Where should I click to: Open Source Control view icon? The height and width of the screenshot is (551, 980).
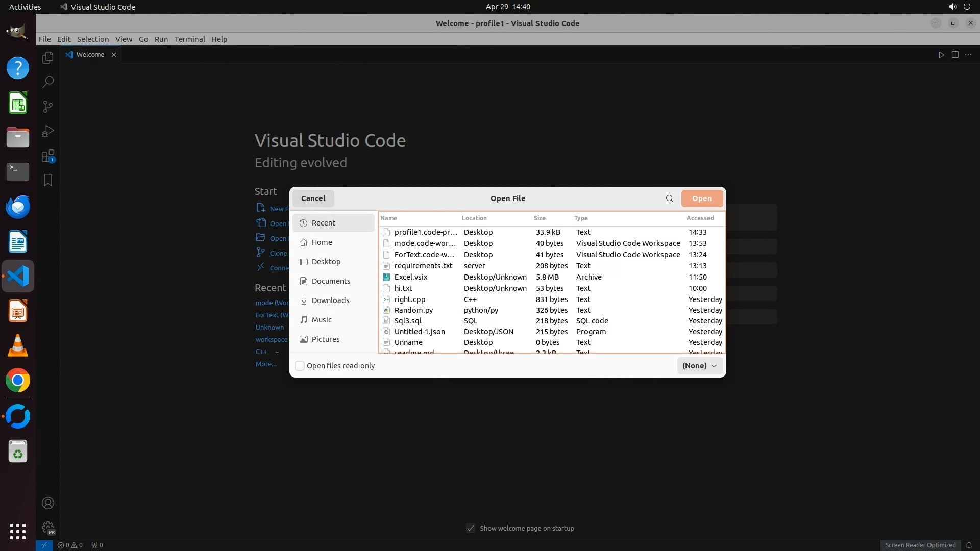(48, 106)
